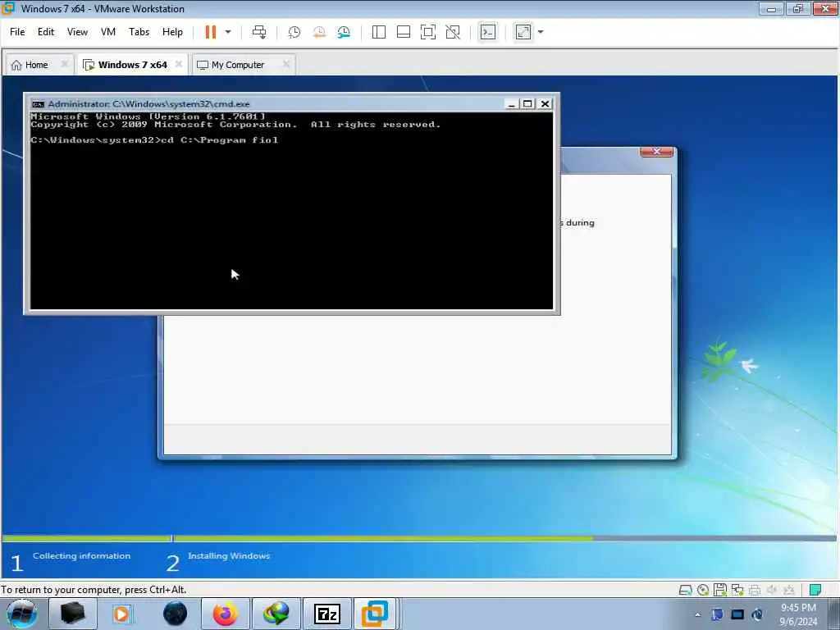840x630 pixels.
Task: Click the USB device status icon
Action: point(788,590)
